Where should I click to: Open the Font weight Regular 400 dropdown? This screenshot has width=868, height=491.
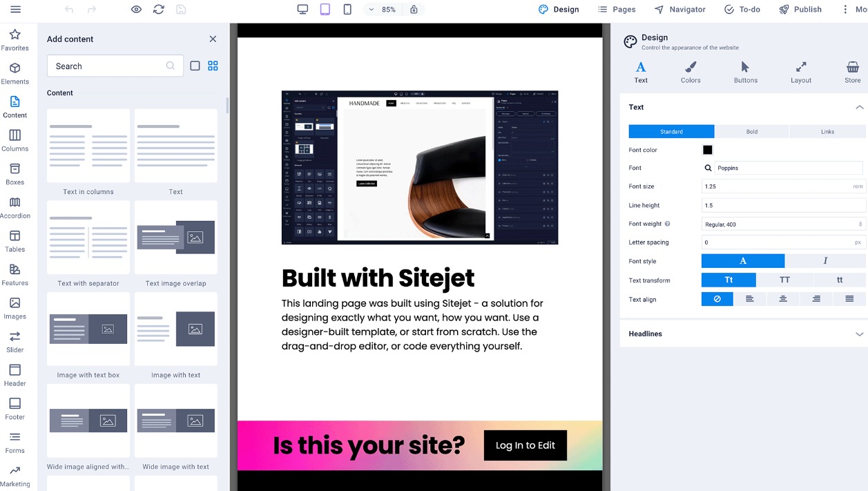[x=784, y=224]
